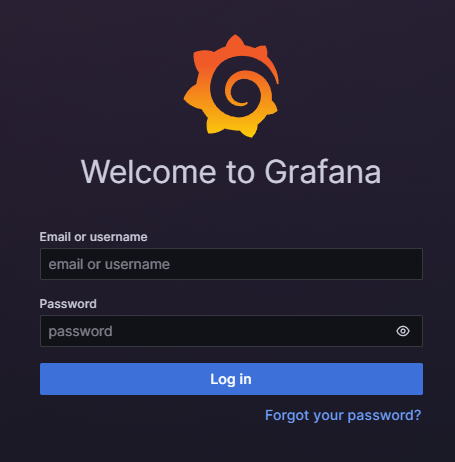
Task: Reveal typed password via eye icon
Action: (403, 331)
